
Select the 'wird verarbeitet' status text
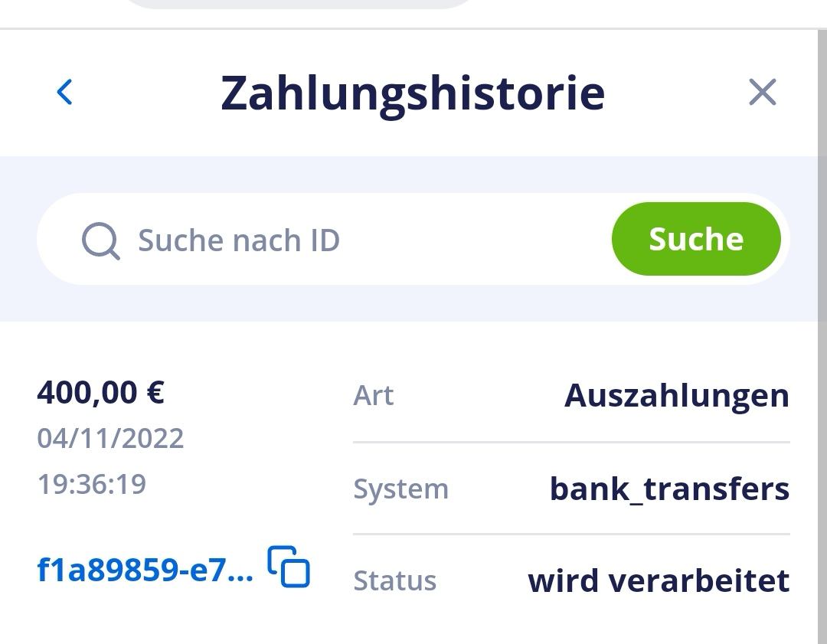coord(659,580)
